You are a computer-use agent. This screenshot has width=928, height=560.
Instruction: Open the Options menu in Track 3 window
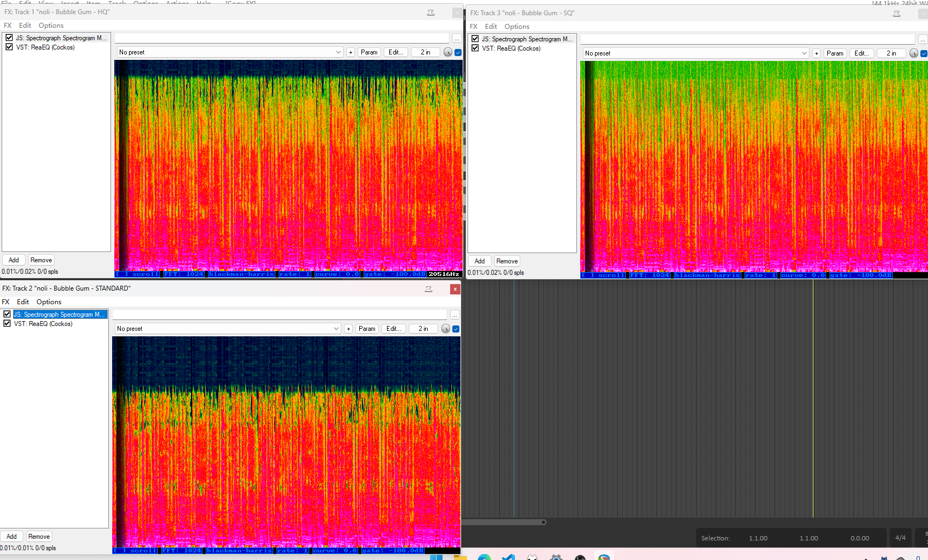tap(517, 27)
